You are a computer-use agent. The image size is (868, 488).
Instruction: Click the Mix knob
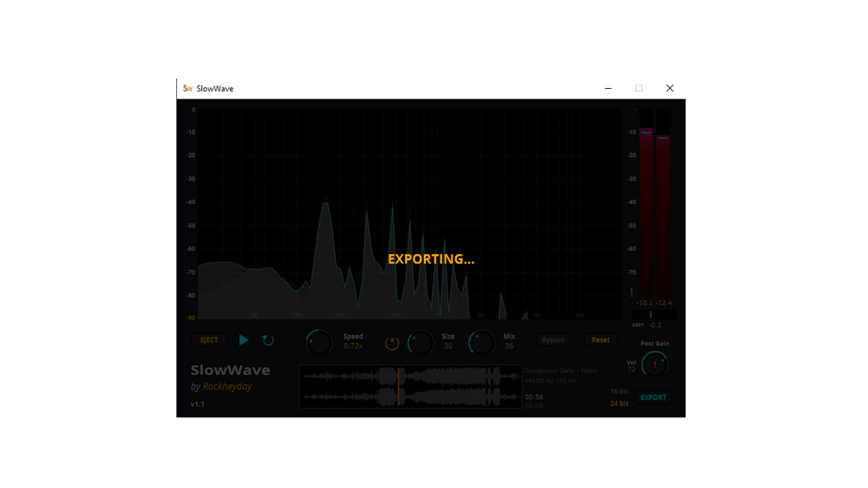pos(482,342)
